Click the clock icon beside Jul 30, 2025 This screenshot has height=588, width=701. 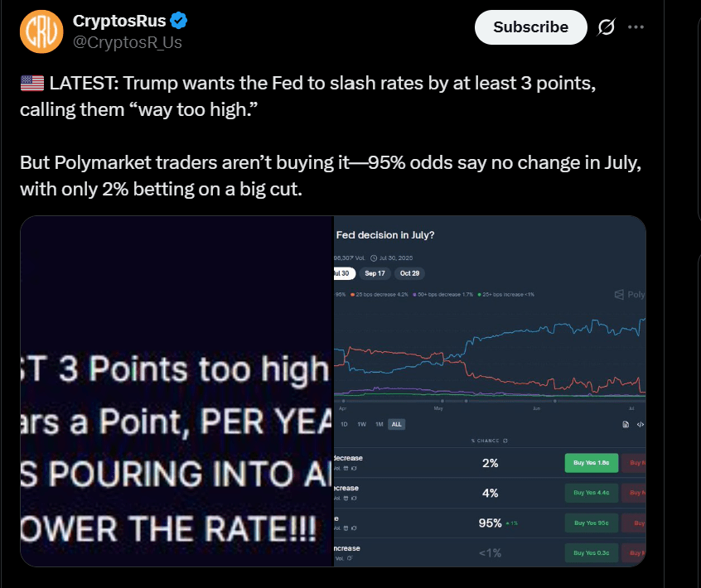point(373,257)
